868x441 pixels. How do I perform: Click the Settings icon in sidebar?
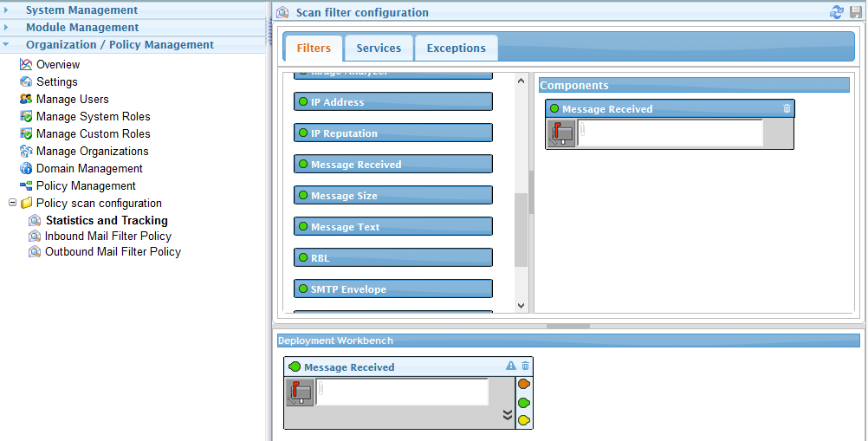[26, 81]
